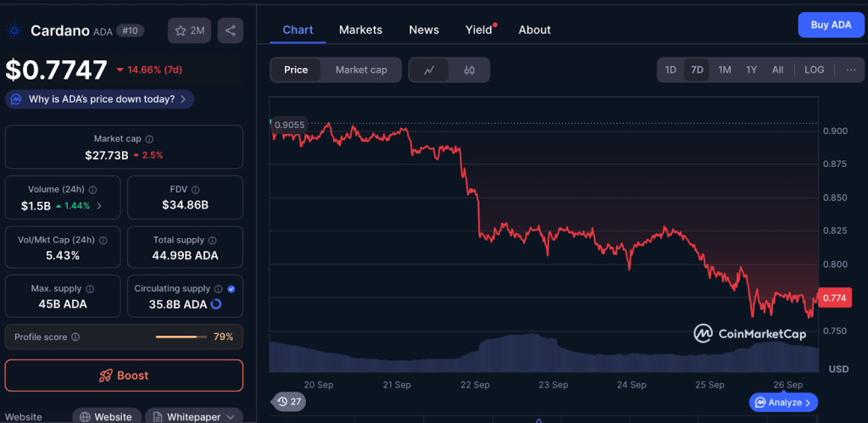Open the Markets tab
Screen dimensions: 868x423
pos(360,30)
